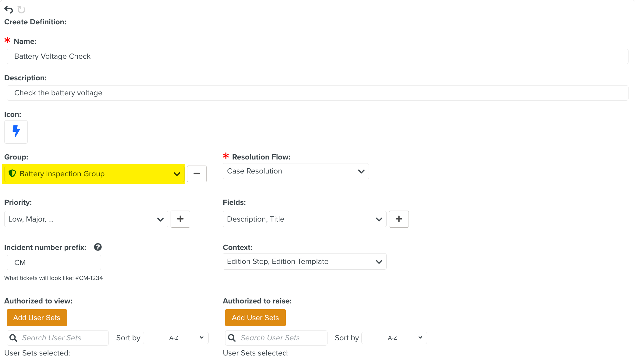Click the CM incident prefix input

click(x=54, y=262)
